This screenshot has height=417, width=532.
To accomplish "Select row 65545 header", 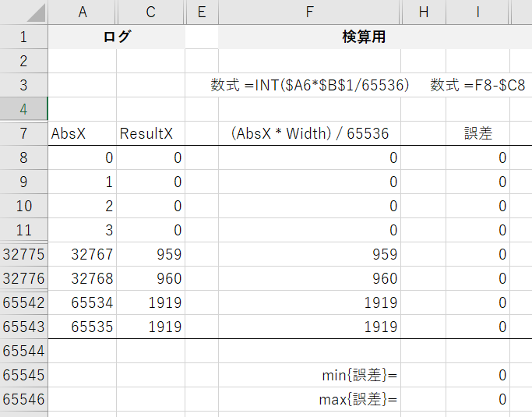I will 23,375.
